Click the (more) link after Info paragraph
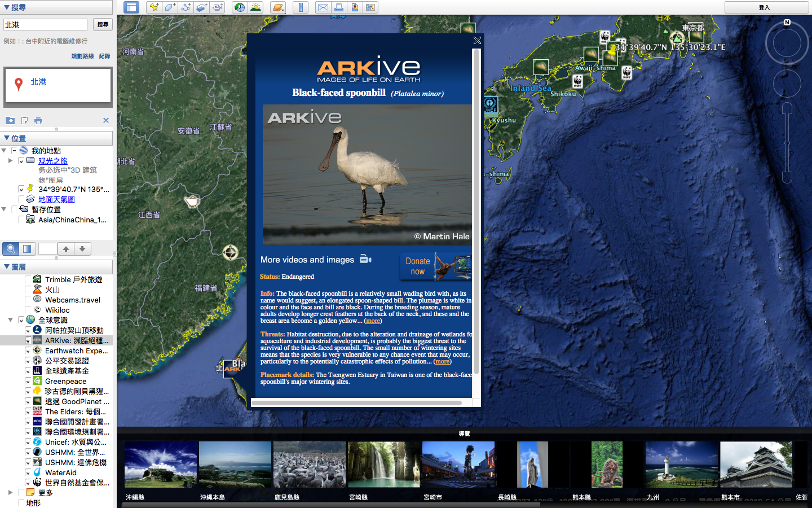Image resolution: width=812 pixels, height=508 pixels. tap(373, 321)
